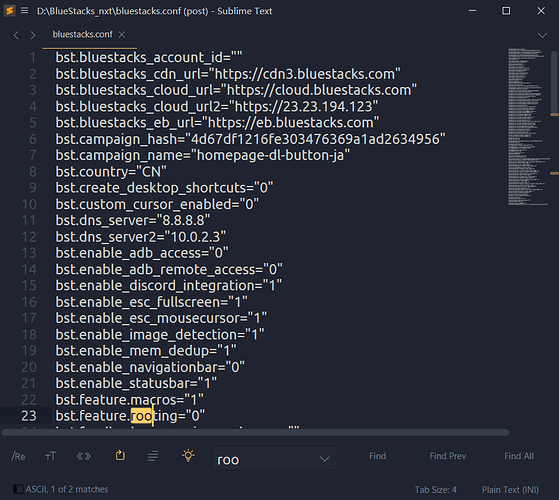Viewport: 559px width, 500px height.
Task: Toggle regular expression search mode
Action: [x=19, y=456]
